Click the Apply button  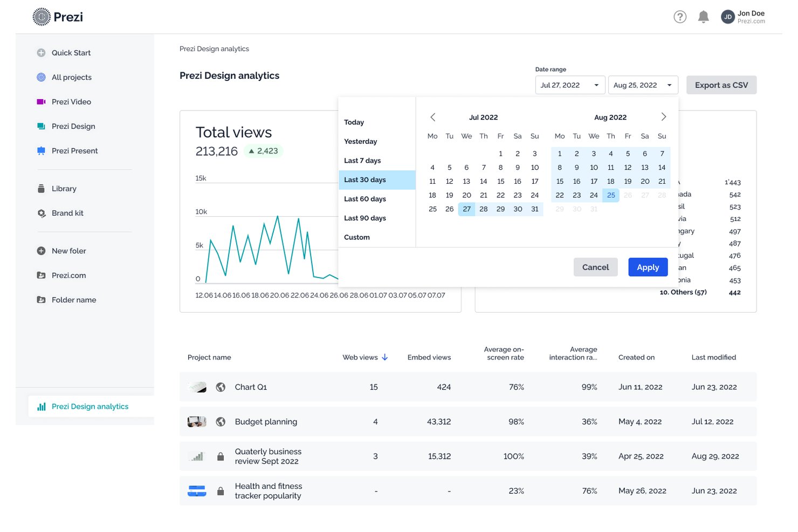point(648,267)
